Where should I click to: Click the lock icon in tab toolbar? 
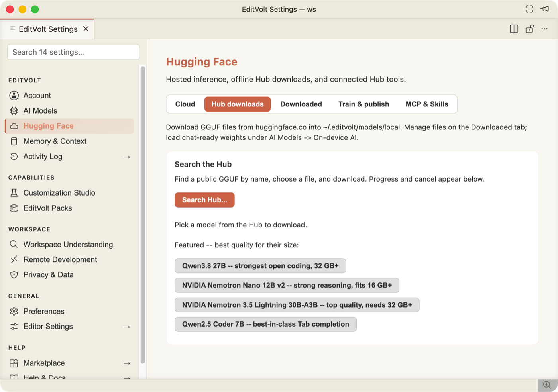tap(530, 29)
